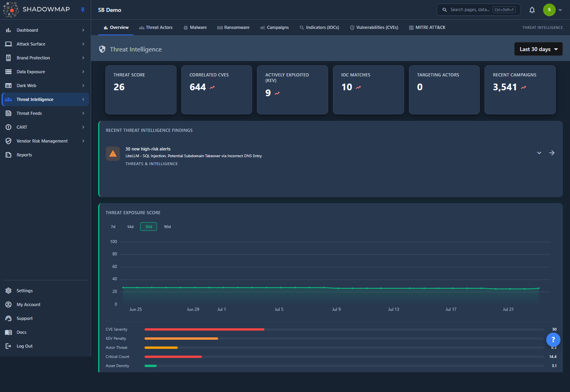Click the Dark Web icon
The width and height of the screenshot is (570, 392).
(x=8, y=86)
